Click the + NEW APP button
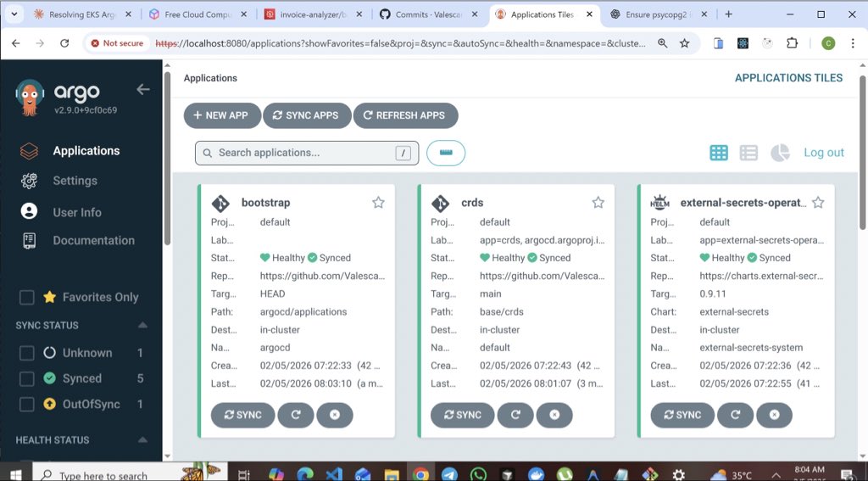The width and height of the screenshot is (868, 481). tap(222, 115)
